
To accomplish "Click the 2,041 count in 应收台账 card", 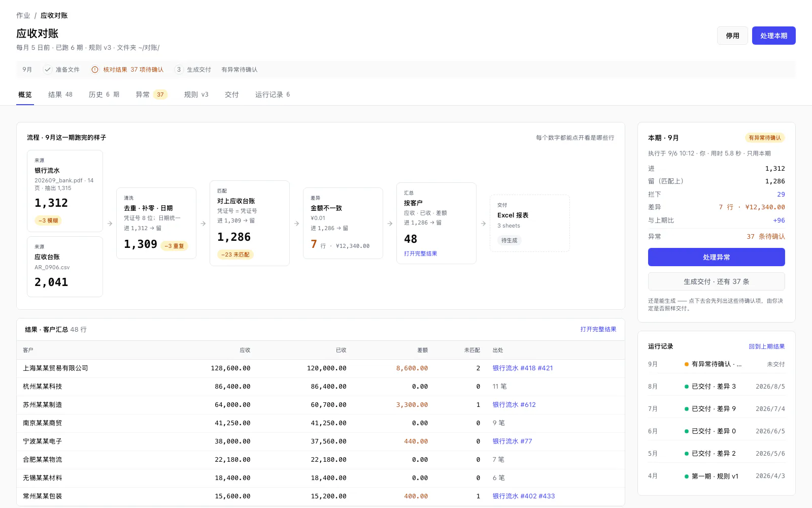I will point(51,282).
